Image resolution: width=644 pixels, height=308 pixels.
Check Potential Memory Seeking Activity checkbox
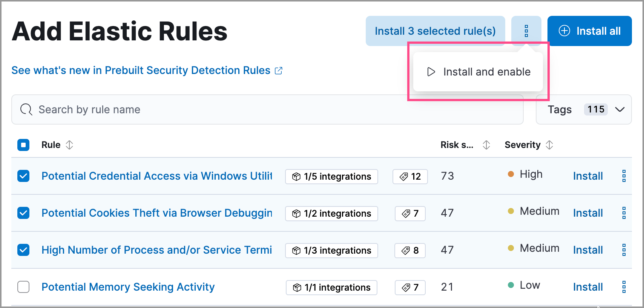pyautogui.click(x=23, y=287)
